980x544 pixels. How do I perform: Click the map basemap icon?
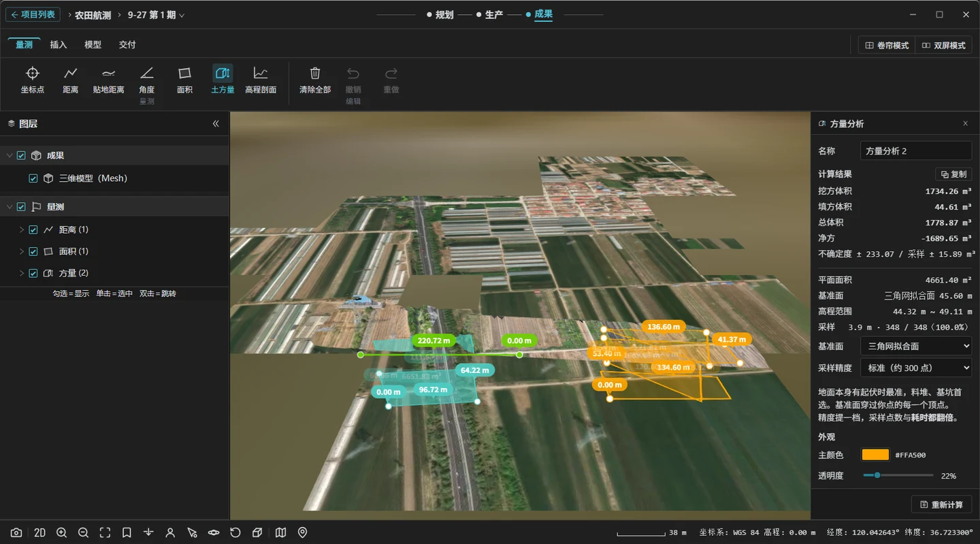[x=280, y=532]
